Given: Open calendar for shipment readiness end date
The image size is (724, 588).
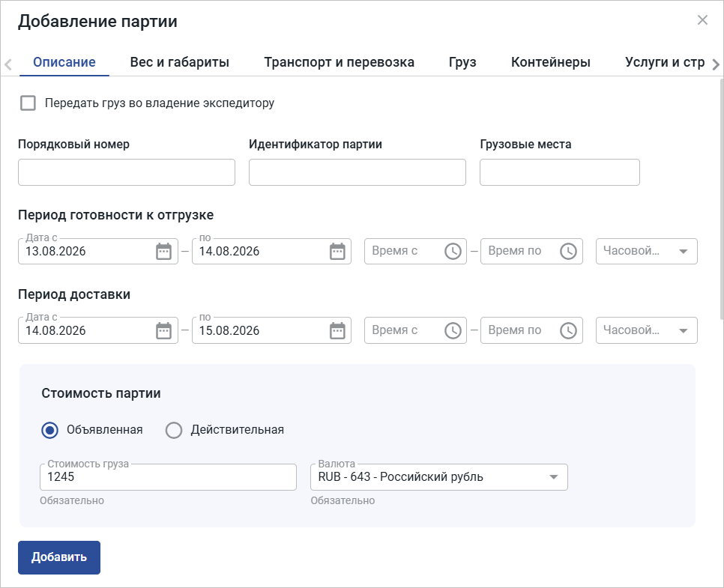Looking at the screenshot, I should (337, 252).
